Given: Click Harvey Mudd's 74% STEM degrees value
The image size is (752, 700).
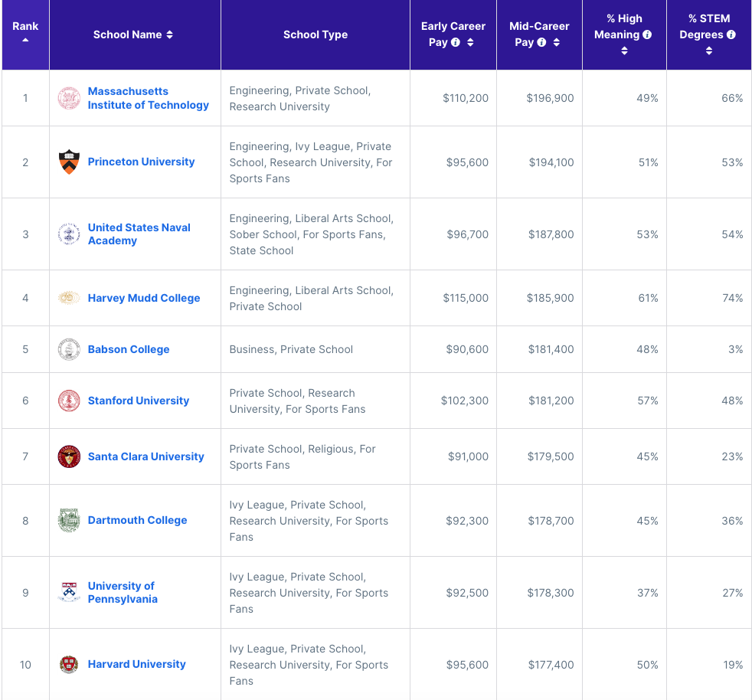Looking at the screenshot, I should click(732, 298).
